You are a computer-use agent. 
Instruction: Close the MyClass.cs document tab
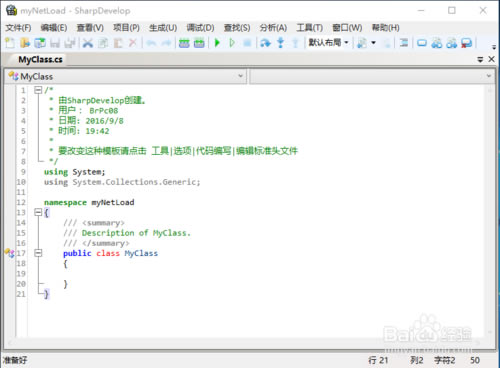(491, 59)
